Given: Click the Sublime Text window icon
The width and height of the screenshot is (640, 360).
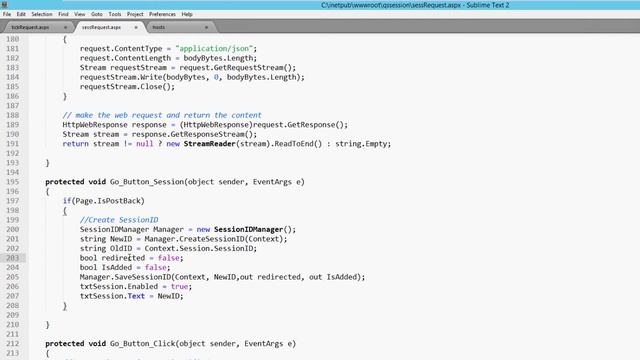Looking at the screenshot, I should (4, 4).
